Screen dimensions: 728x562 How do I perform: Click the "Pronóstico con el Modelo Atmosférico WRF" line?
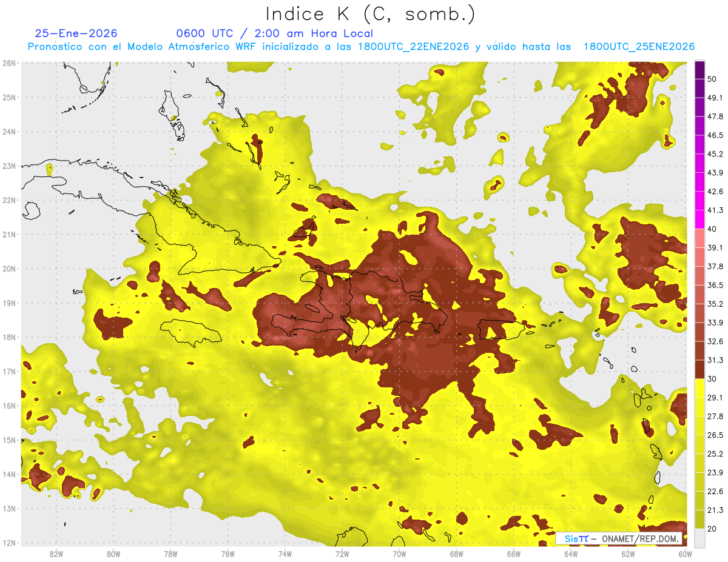(361, 46)
